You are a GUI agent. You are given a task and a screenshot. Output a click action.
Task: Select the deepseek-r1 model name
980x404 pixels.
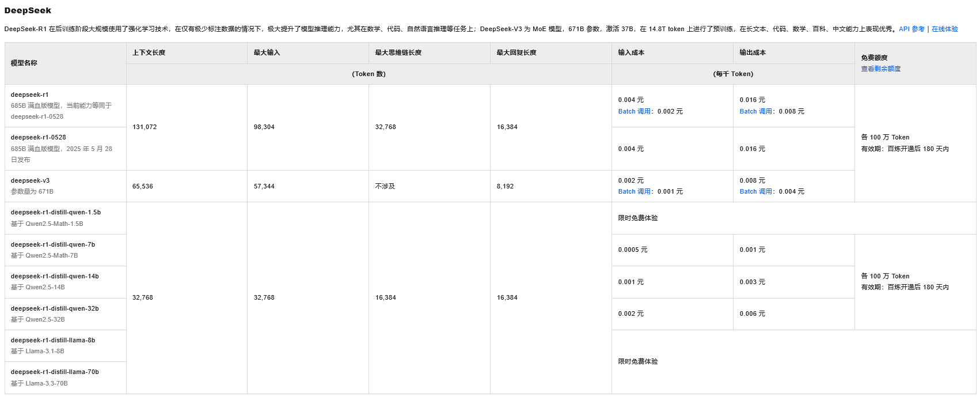point(30,95)
